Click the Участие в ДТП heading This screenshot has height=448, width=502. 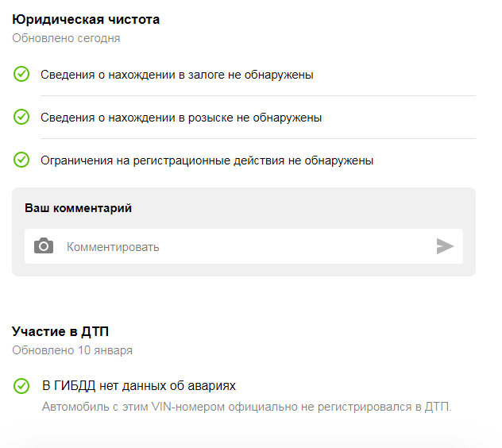point(60,331)
